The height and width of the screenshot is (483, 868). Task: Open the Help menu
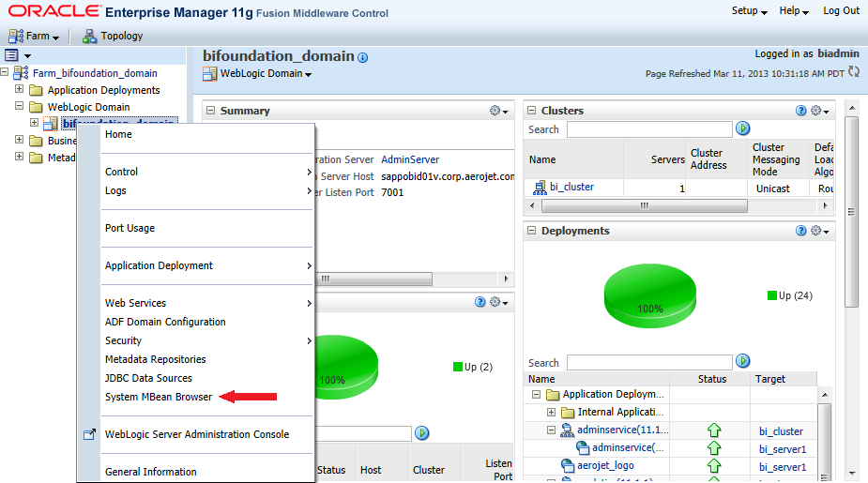pos(794,11)
